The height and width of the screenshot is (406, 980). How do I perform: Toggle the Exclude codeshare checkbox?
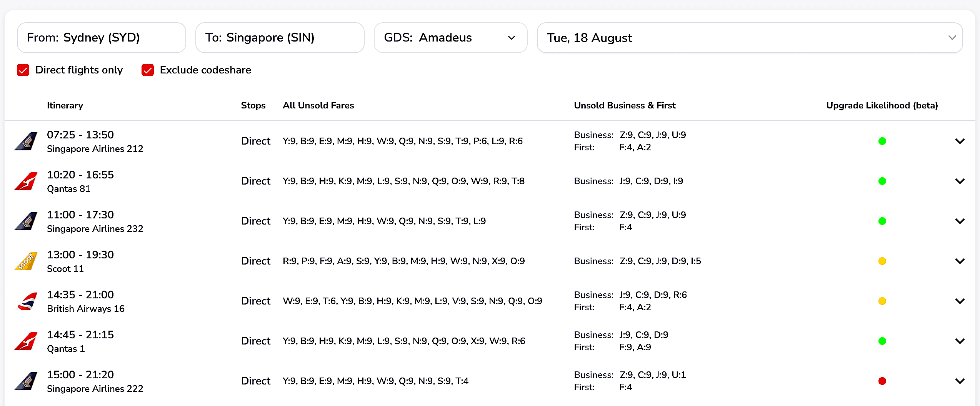tap(148, 70)
